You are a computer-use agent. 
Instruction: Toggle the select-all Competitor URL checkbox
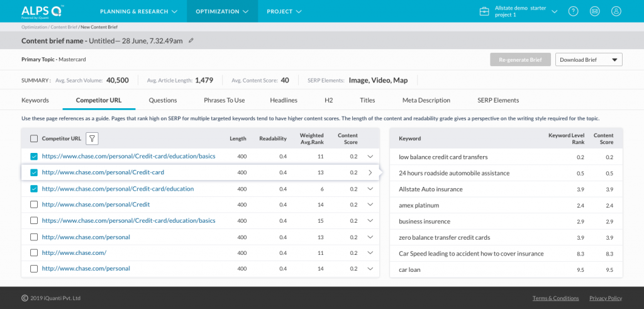[x=34, y=138]
